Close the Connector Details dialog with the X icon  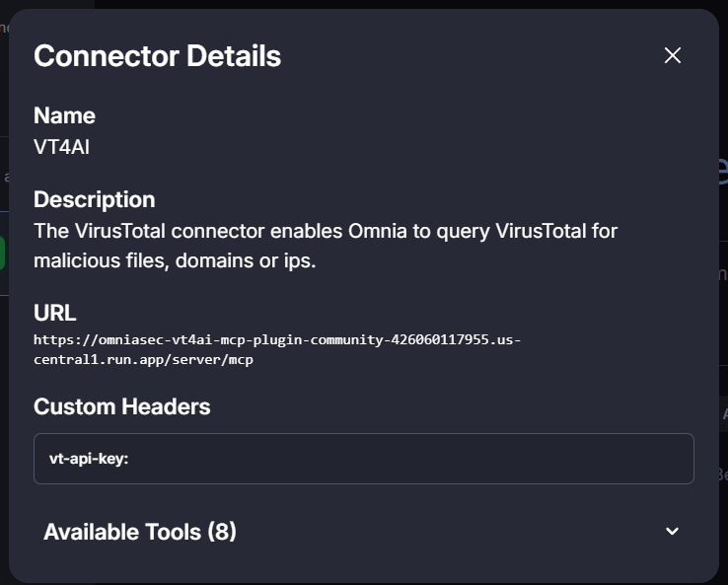[673, 55]
